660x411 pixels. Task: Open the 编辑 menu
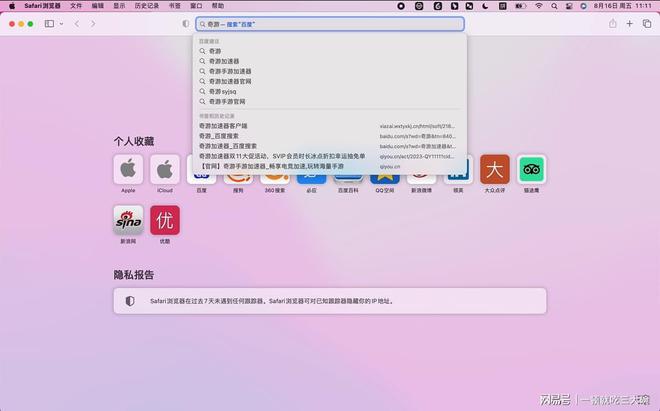pyautogui.click(x=98, y=6)
